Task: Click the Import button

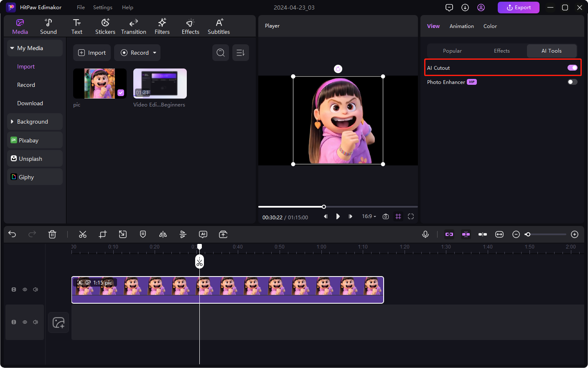Action: tap(92, 53)
